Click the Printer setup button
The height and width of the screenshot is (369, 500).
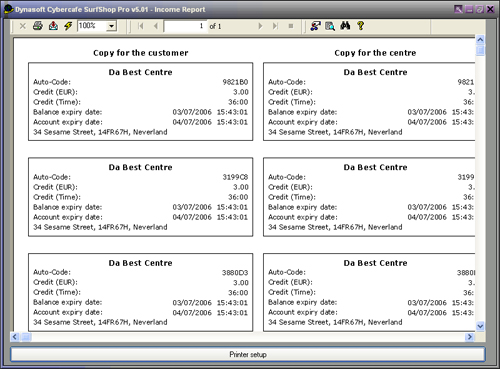(x=248, y=354)
